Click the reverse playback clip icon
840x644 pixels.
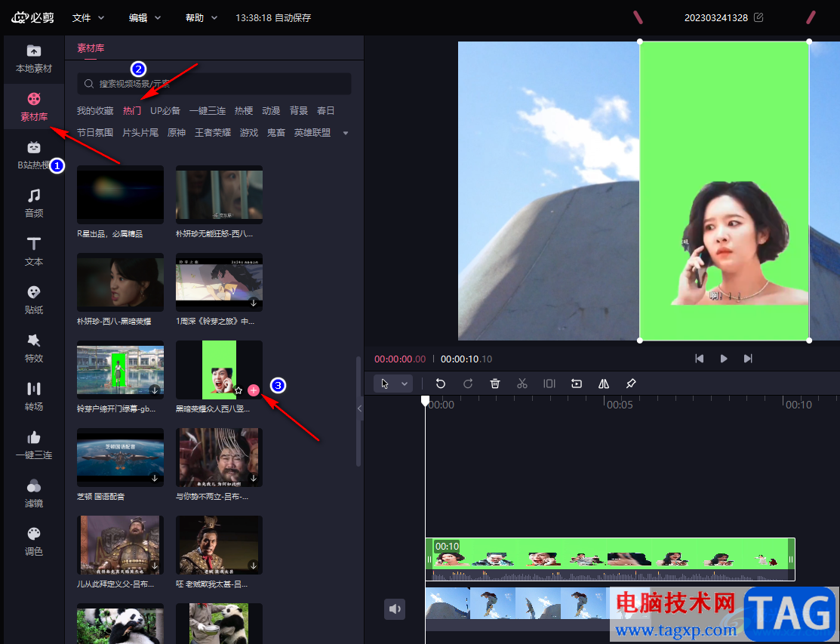pos(577,384)
